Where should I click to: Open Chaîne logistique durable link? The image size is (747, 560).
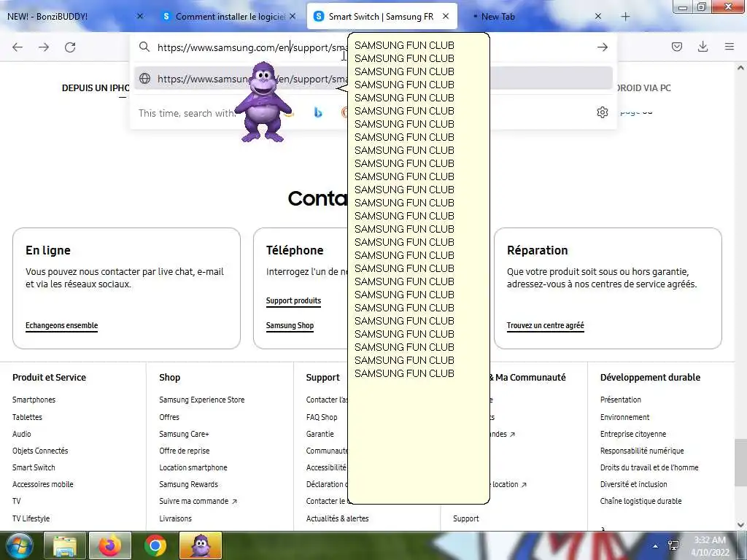[x=640, y=502]
